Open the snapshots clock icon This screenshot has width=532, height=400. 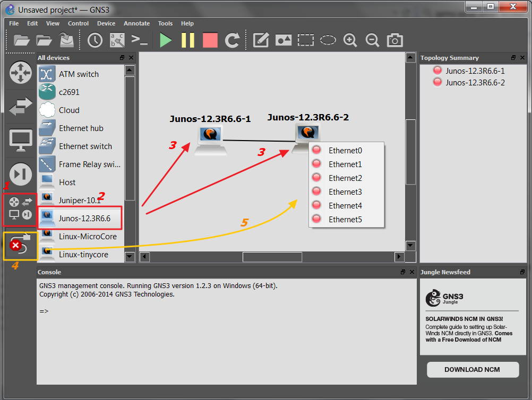pos(95,40)
